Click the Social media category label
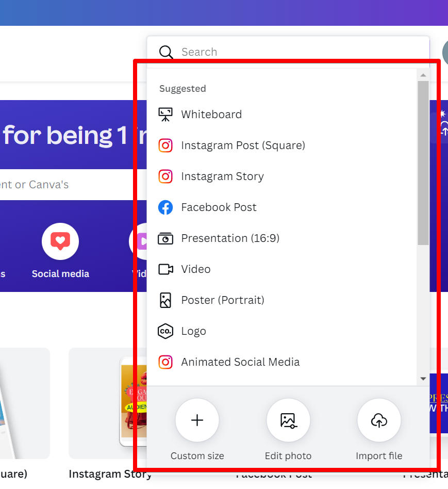The height and width of the screenshot is (489, 448). point(60,274)
